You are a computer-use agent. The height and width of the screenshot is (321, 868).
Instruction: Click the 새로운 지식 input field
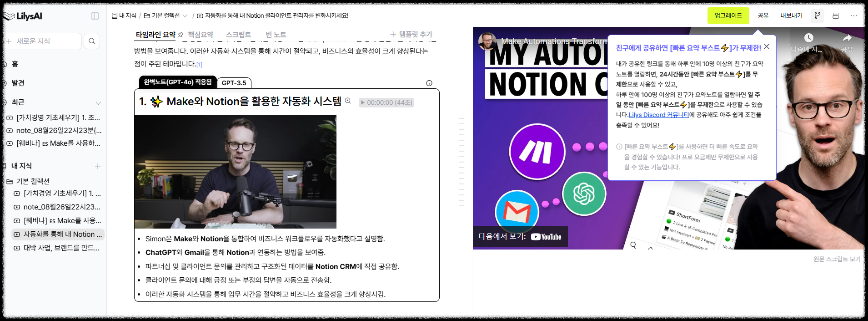(43, 41)
